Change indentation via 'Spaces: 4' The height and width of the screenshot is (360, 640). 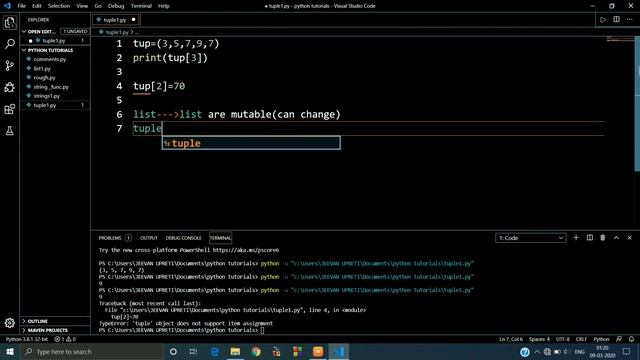[x=539, y=339]
